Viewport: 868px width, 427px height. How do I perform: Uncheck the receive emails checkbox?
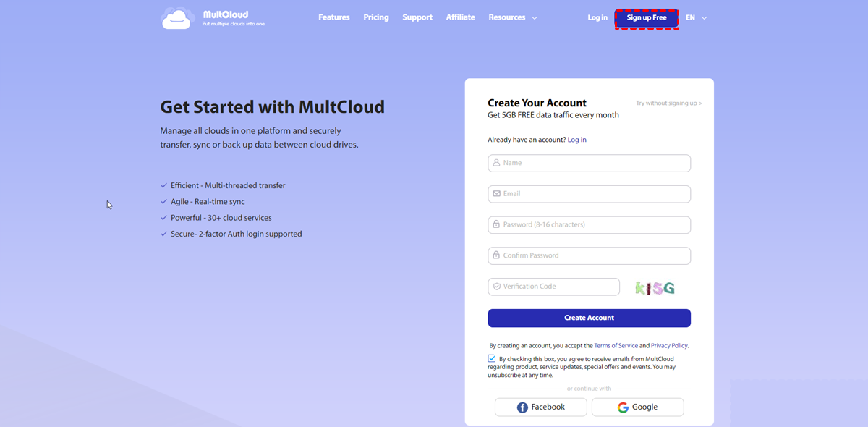click(x=492, y=358)
